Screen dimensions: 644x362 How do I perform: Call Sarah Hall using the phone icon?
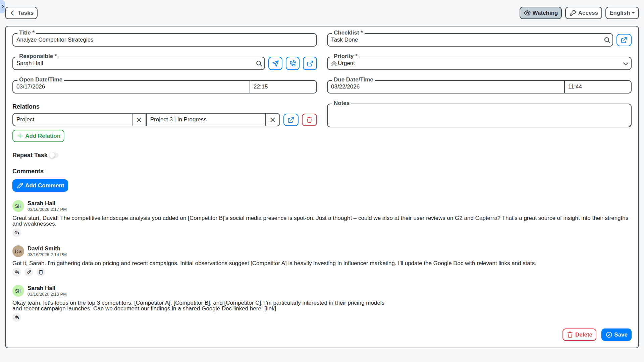coord(292,63)
